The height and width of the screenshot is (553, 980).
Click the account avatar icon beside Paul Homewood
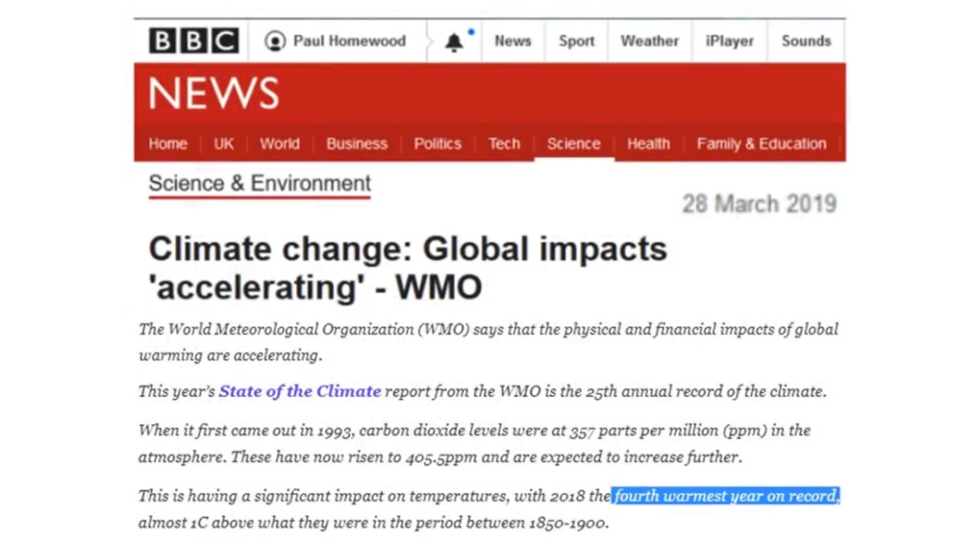(x=275, y=41)
